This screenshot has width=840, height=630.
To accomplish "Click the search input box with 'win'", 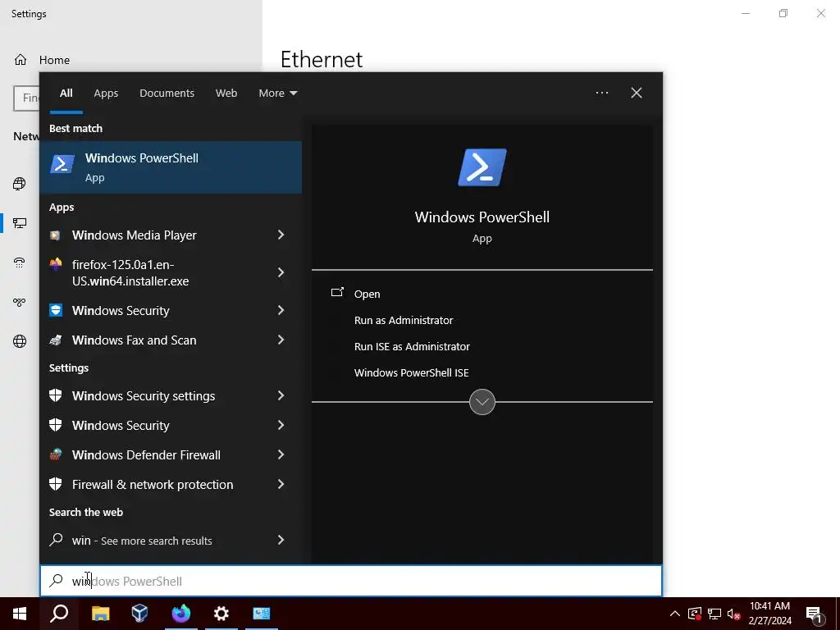I will 351,581.
